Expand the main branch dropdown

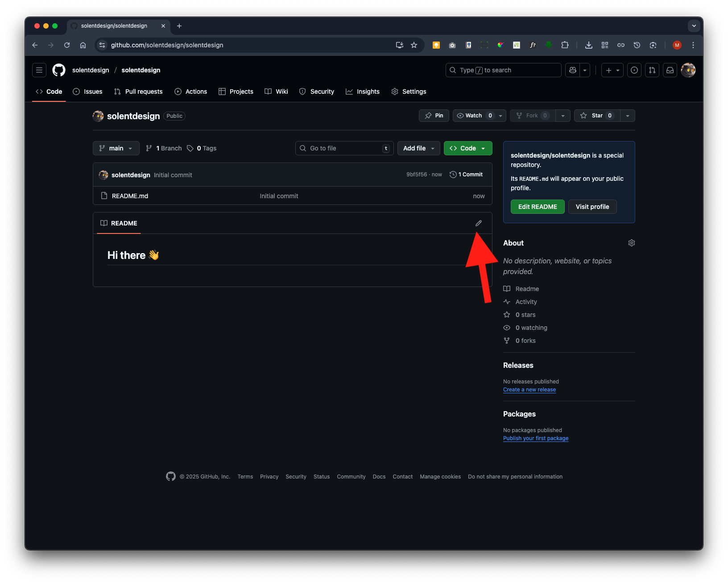pos(116,148)
